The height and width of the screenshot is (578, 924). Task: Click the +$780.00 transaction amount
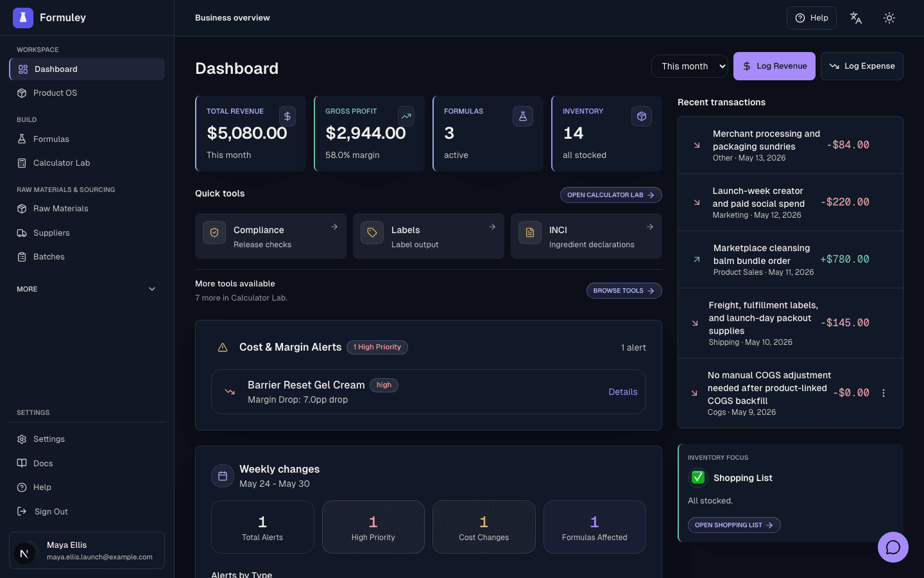point(845,259)
